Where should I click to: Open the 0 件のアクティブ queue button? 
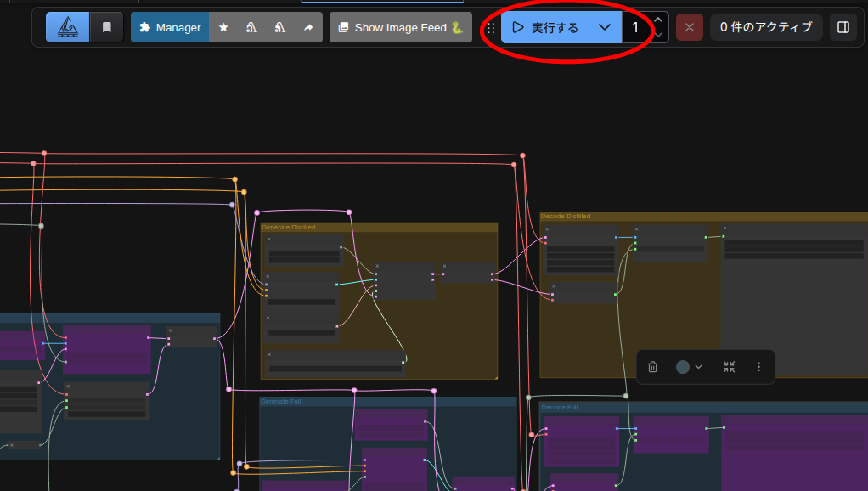765,27
